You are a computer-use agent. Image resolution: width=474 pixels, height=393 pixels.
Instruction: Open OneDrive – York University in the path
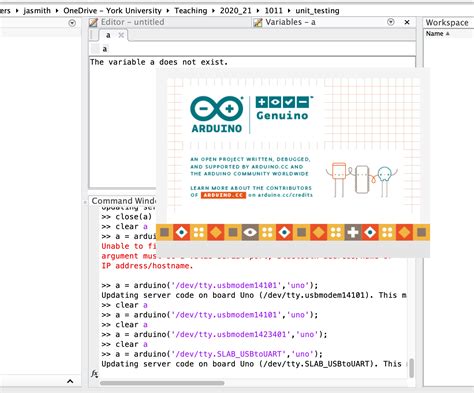(112, 11)
